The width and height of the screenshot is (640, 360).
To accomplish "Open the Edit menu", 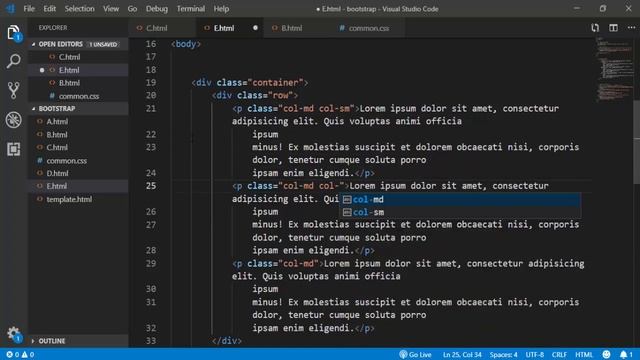I will tap(49, 9).
